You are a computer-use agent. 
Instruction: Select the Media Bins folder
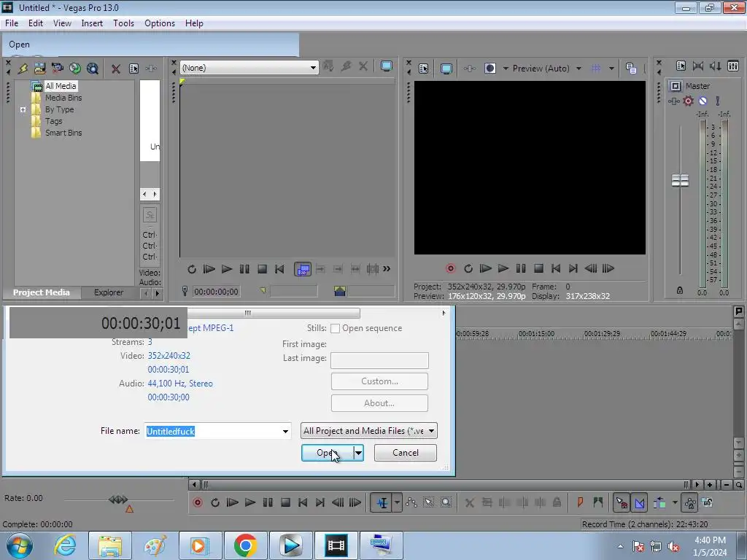(x=63, y=98)
